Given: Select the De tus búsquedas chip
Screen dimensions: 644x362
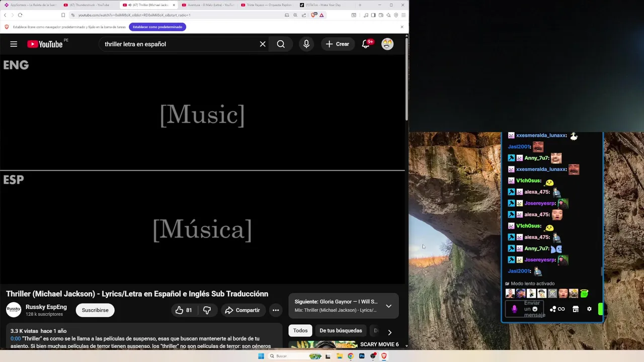Looking at the screenshot, I should click(x=341, y=331).
